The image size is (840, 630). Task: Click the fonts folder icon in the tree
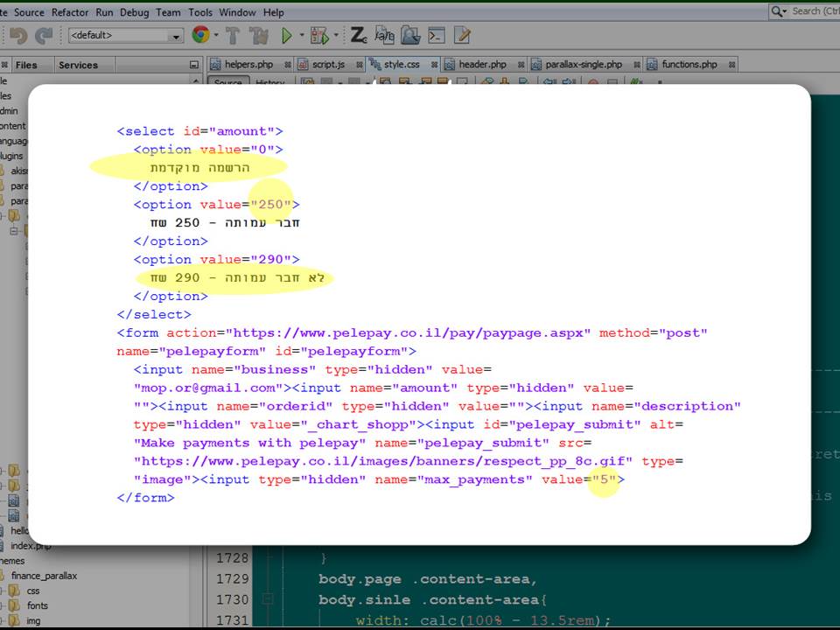15,605
